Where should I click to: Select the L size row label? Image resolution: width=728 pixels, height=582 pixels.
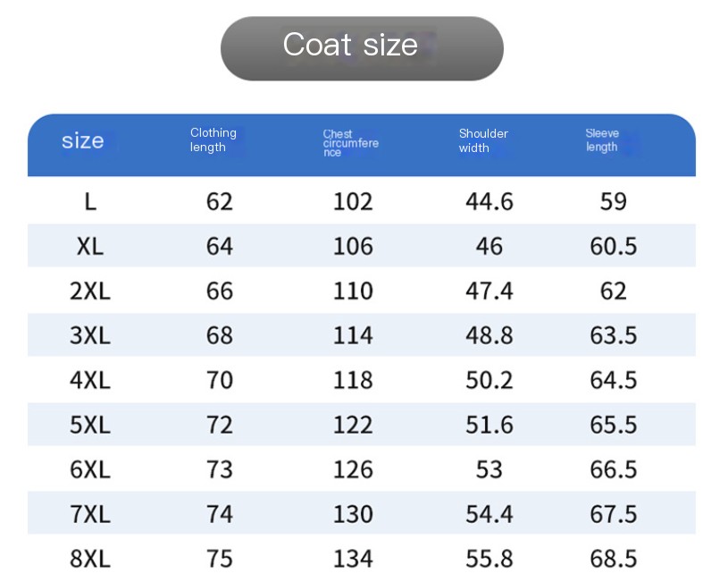coord(90,202)
